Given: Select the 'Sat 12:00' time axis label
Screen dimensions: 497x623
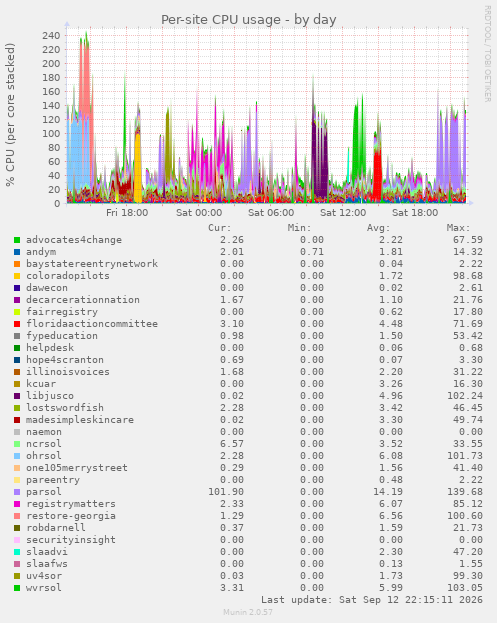Looking at the screenshot, I should 343,213.
